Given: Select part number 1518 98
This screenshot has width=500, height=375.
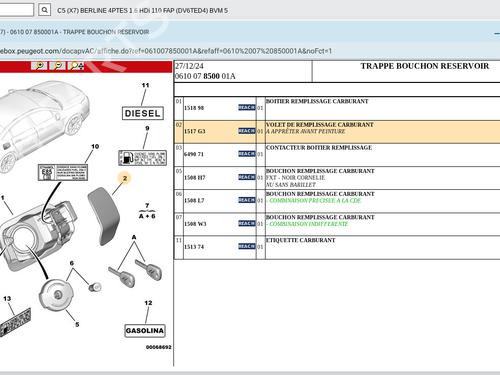Looking at the screenshot, I should [194, 108].
